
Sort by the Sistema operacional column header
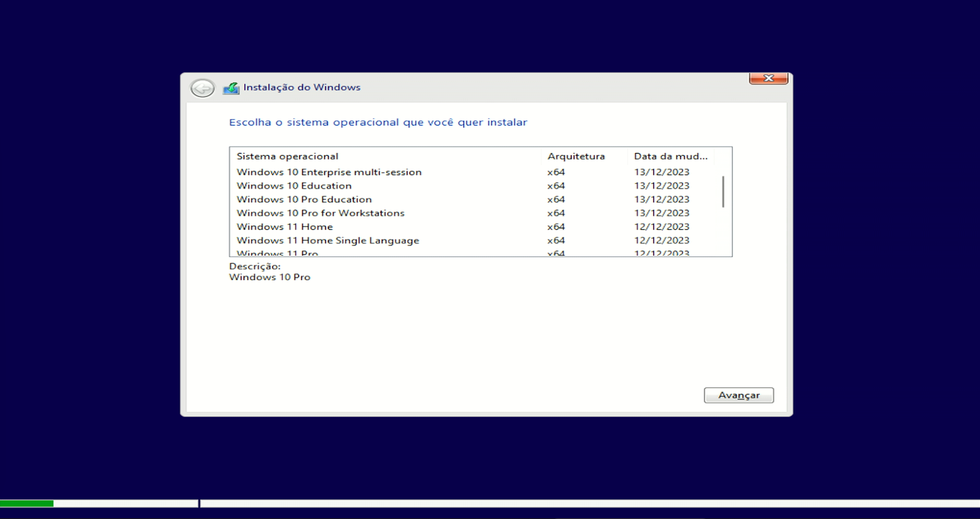click(287, 156)
